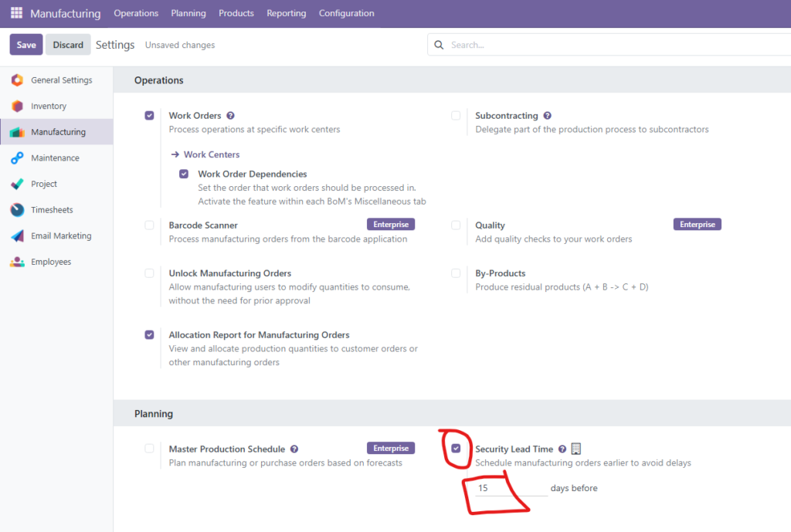
Task: Click help icon beside Master Production Schedule
Action: [x=294, y=449]
